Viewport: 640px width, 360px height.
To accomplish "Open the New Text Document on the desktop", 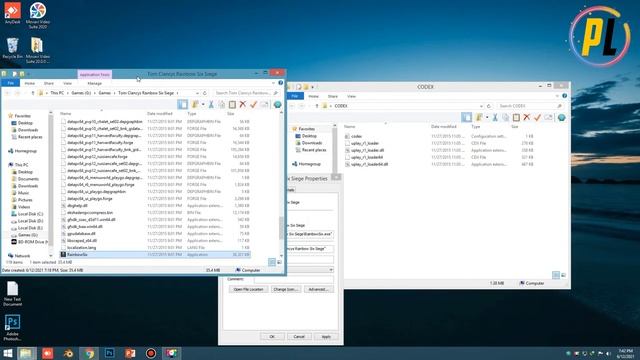I will tap(12, 294).
